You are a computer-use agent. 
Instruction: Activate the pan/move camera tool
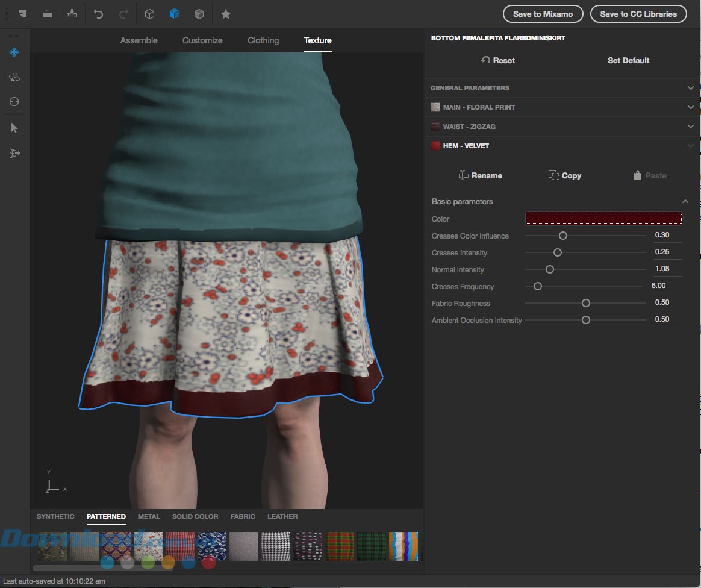pos(14,52)
